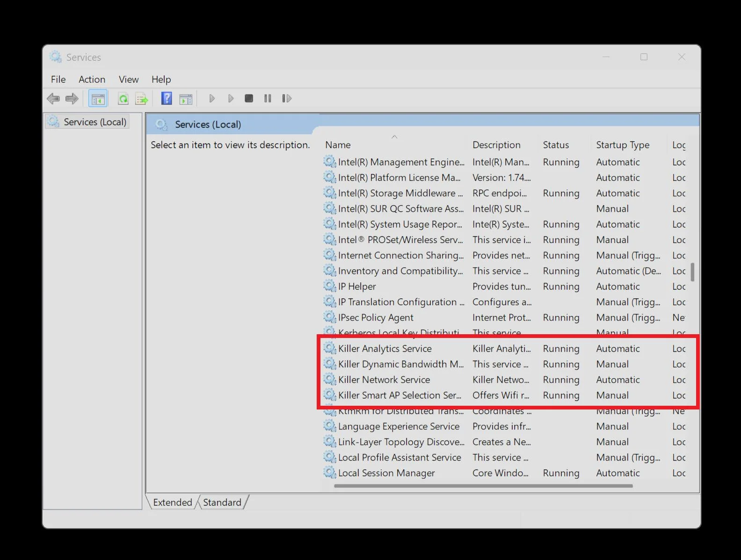Select Intel(R) SUR QC Software Asset service
This screenshot has width=741, height=560.
(504, 208)
